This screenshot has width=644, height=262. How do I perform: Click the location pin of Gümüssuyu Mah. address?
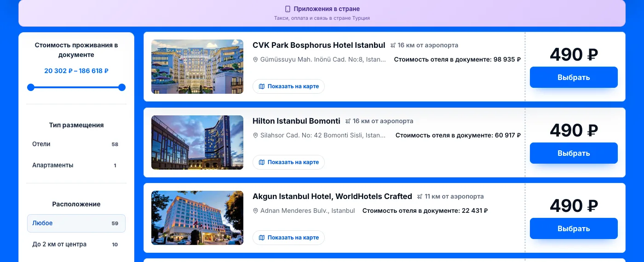tap(256, 60)
